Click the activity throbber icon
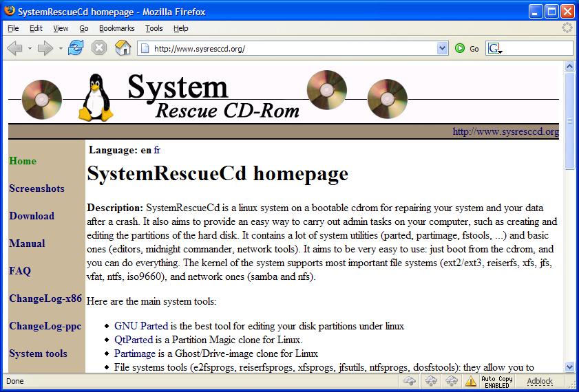Viewport: 579px width, 392px height. pyautogui.click(x=567, y=28)
